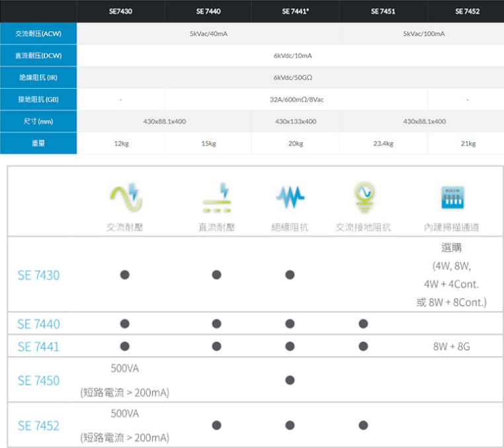Click the 絕緣阻抗 column label

[x=290, y=227]
